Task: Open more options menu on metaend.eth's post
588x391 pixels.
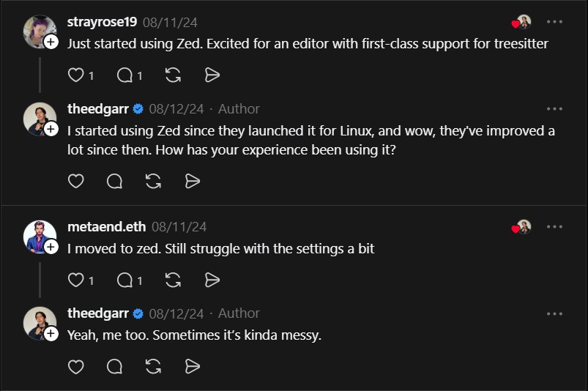Action: click(x=554, y=227)
